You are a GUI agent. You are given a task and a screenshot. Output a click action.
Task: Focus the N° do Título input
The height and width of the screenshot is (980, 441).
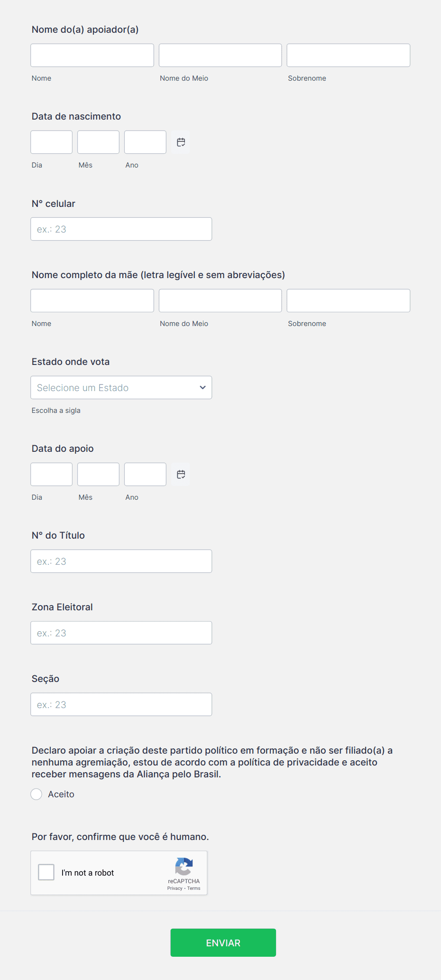click(121, 561)
